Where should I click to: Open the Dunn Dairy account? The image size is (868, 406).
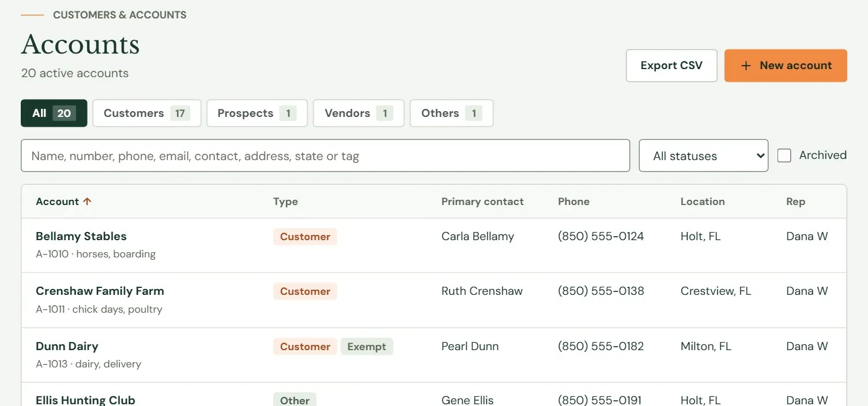coord(67,346)
